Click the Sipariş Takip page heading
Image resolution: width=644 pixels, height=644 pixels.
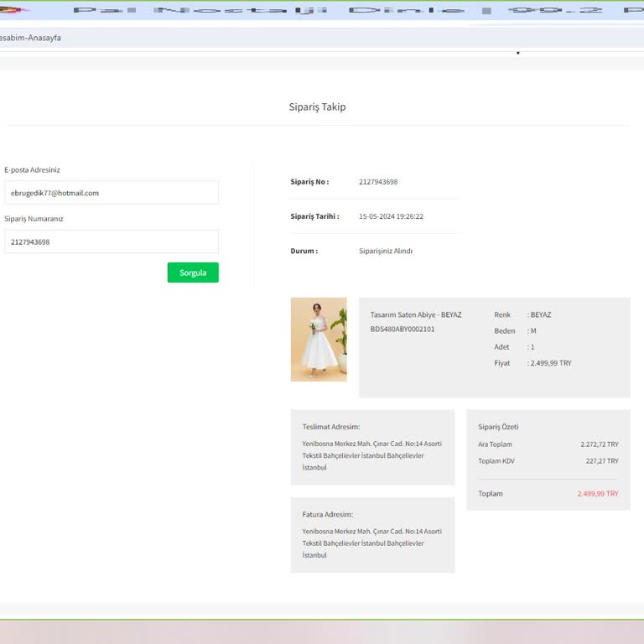317,107
